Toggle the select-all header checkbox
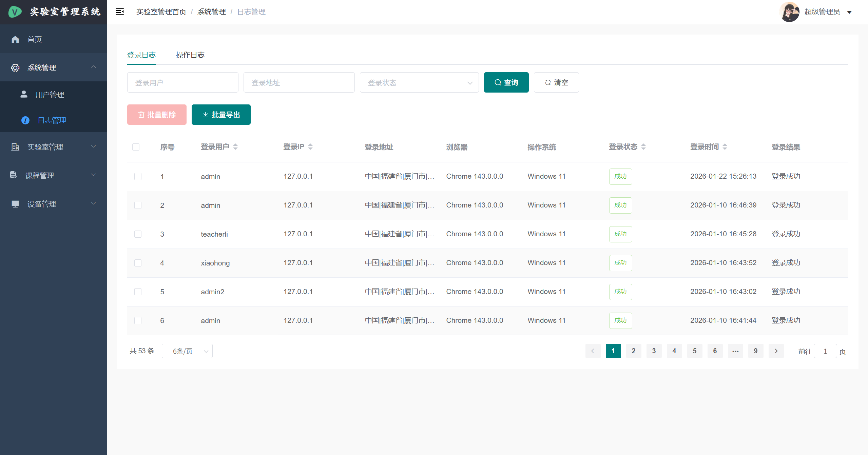 coord(136,147)
